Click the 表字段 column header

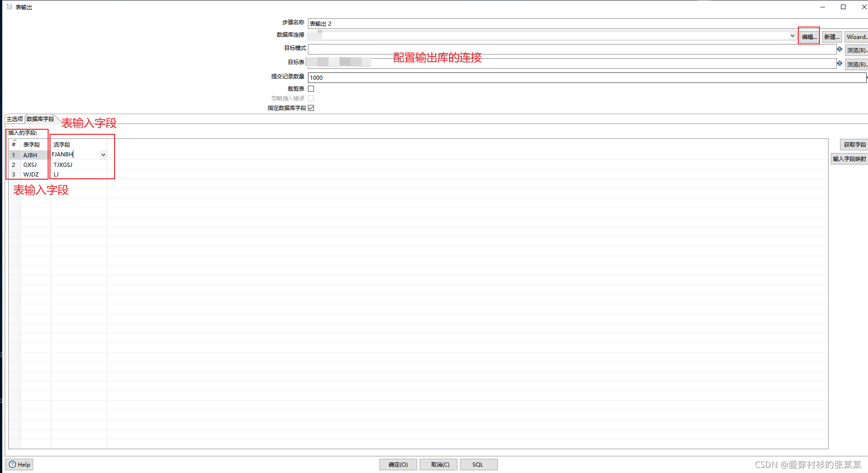coord(35,144)
